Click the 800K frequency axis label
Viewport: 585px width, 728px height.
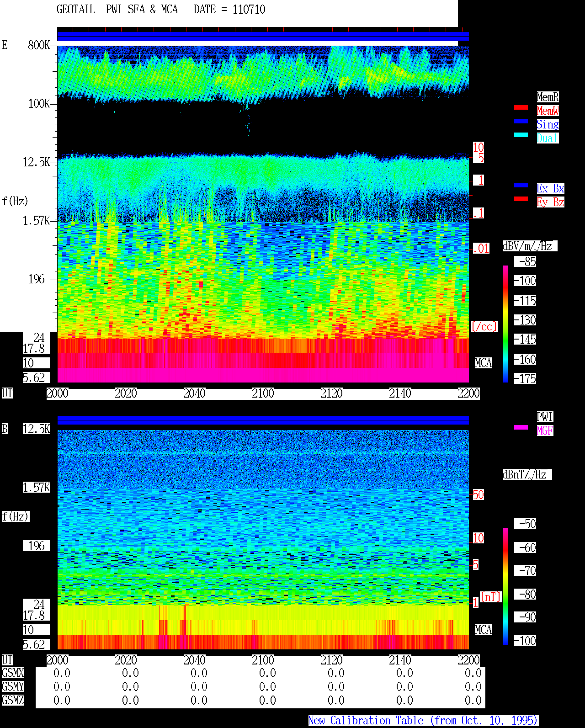pyautogui.click(x=39, y=45)
